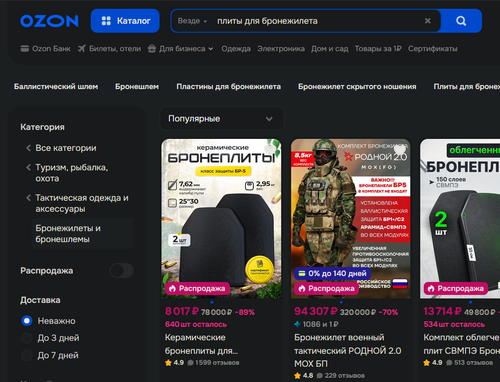Select the Баллистический шлем suggestion tag
The height and width of the screenshot is (382, 500).
56,87
